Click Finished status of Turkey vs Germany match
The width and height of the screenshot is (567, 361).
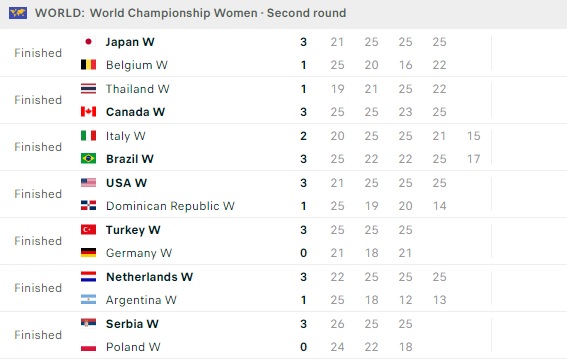38,241
